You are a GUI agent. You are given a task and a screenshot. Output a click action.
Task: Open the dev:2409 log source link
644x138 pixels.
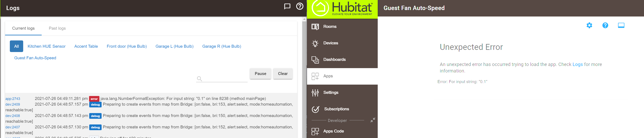tap(13, 104)
